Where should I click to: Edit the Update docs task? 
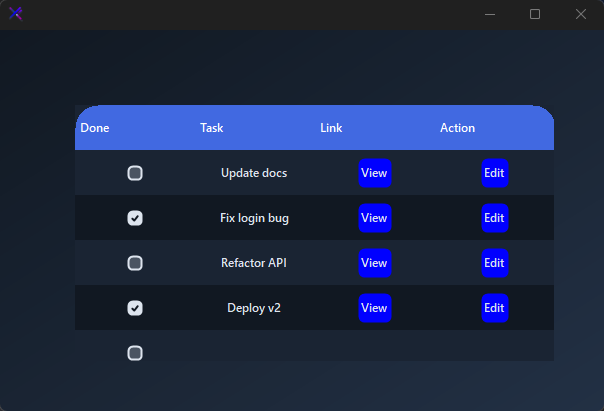coord(495,173)
